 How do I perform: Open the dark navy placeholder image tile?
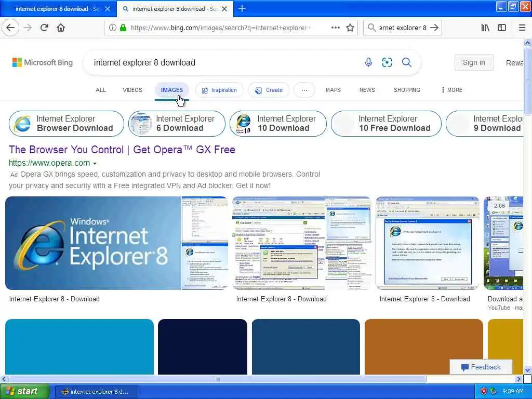click(x=203, y=347)
